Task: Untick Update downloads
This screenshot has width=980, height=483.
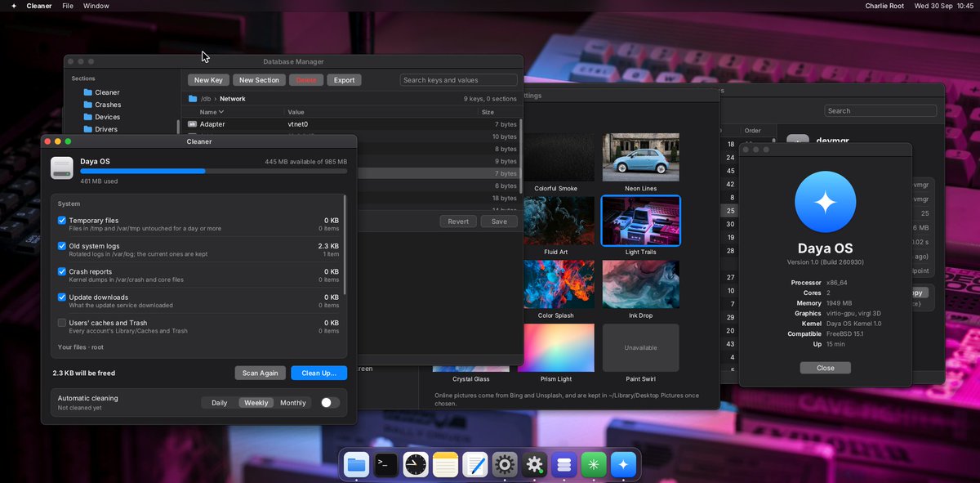Action: (62, 297)
